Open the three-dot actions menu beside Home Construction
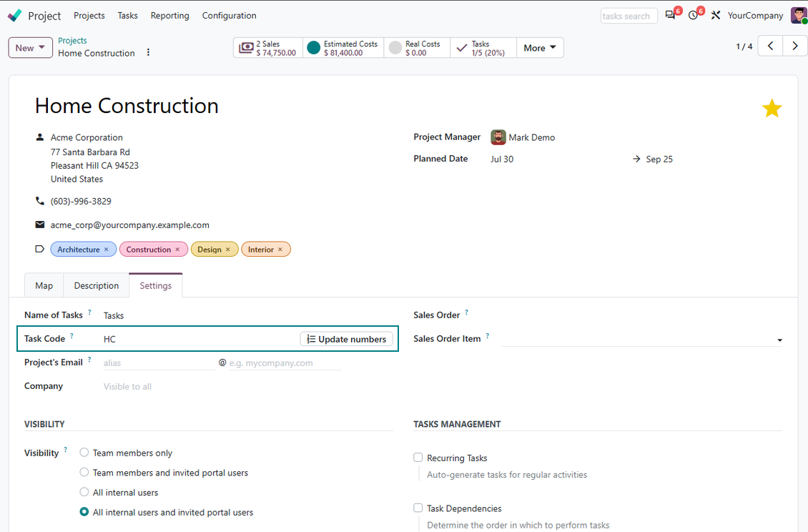 [148, 53]
